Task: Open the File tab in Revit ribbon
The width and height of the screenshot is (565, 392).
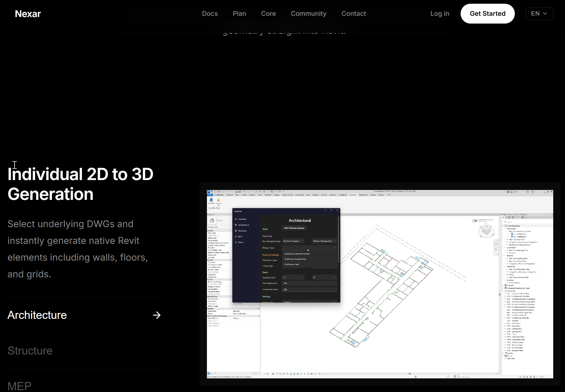Action: (x=210, y=195)
